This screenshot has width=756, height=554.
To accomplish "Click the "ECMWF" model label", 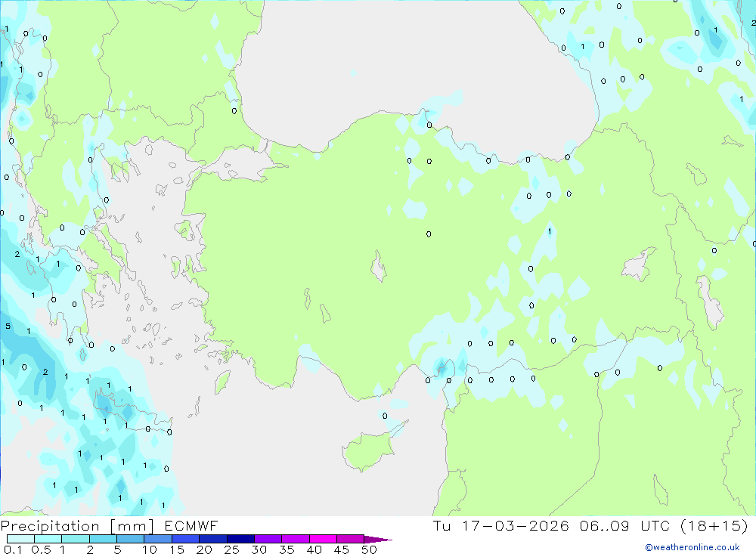I will click(x=191, y=526).
